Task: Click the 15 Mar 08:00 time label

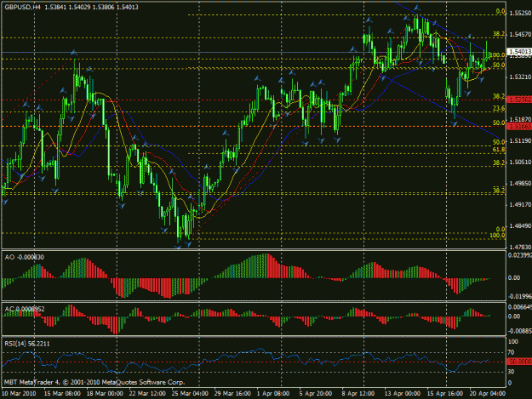Action: point(62,394)
